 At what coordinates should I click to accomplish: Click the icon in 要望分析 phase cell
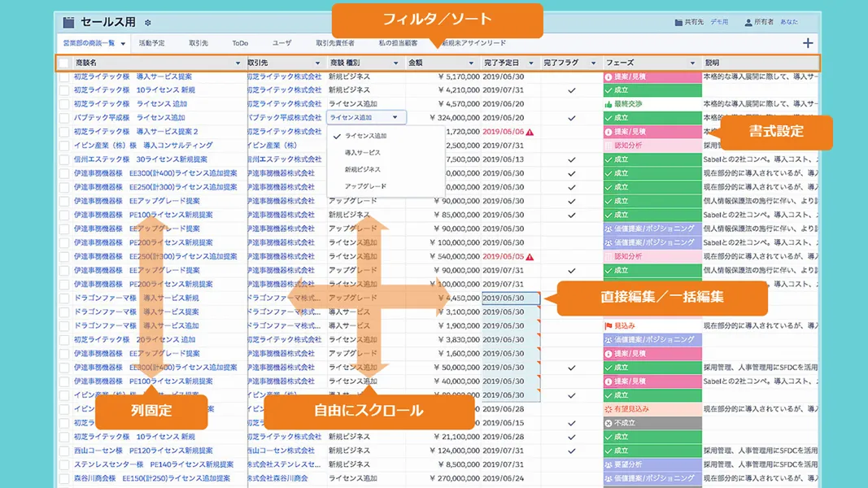(608, 464)
